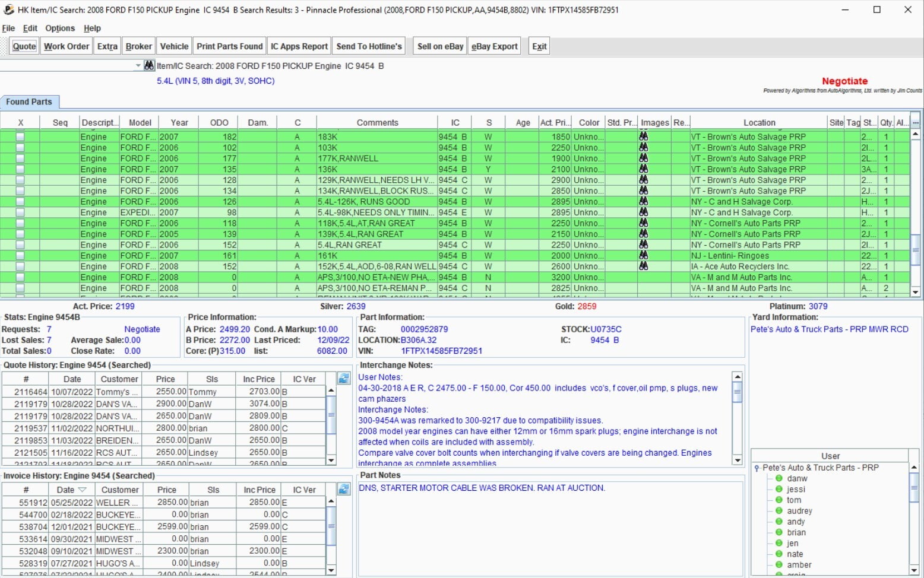Check the box for 161K engine row

point(20,255)
